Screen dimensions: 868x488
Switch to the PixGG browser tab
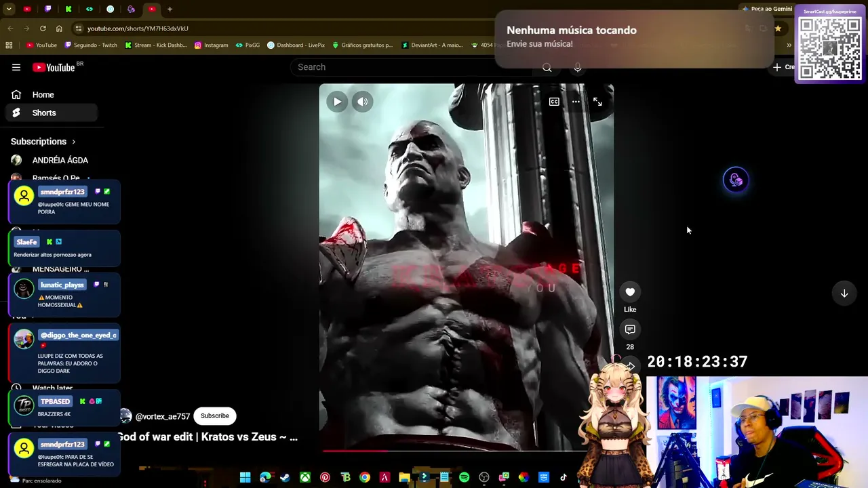90,9
